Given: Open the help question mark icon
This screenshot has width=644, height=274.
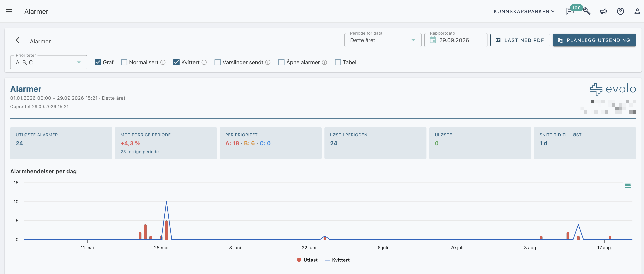Looking at the screenshot, I should click(x=620, y=11).
